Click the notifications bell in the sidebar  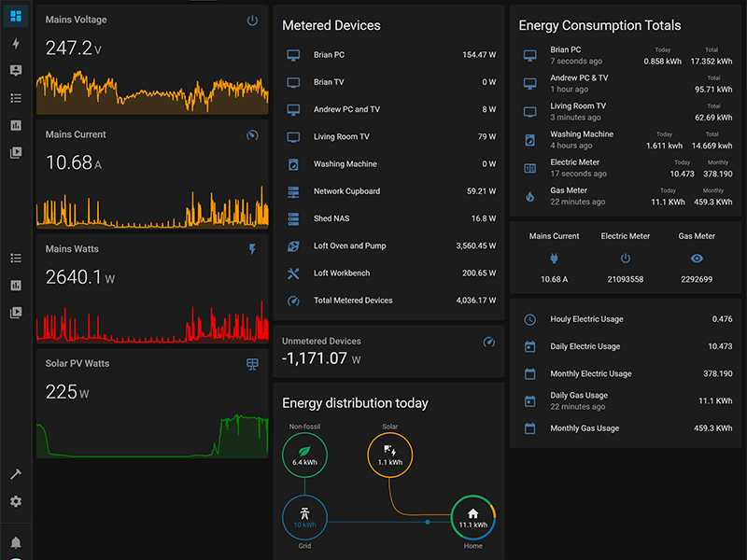coord(16,543)
